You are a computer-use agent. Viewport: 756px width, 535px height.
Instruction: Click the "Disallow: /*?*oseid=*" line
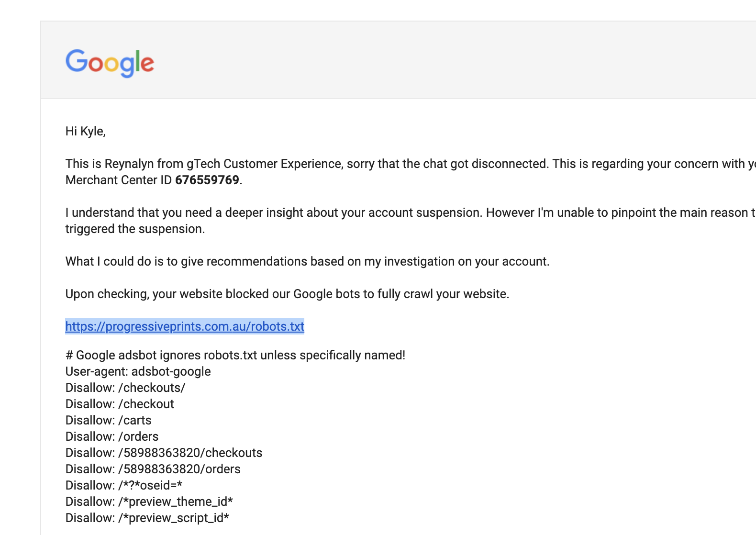(124, 485)
